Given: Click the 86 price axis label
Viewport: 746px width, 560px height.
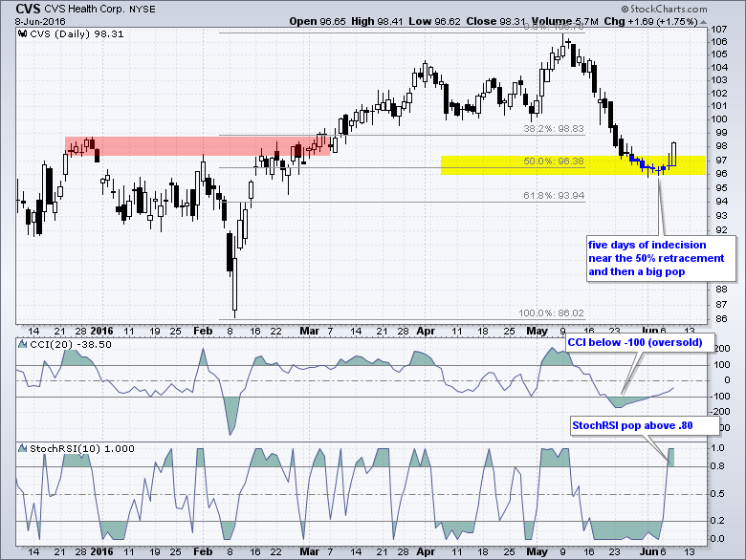Looking at the screenshot, I should tap(721, 319).
